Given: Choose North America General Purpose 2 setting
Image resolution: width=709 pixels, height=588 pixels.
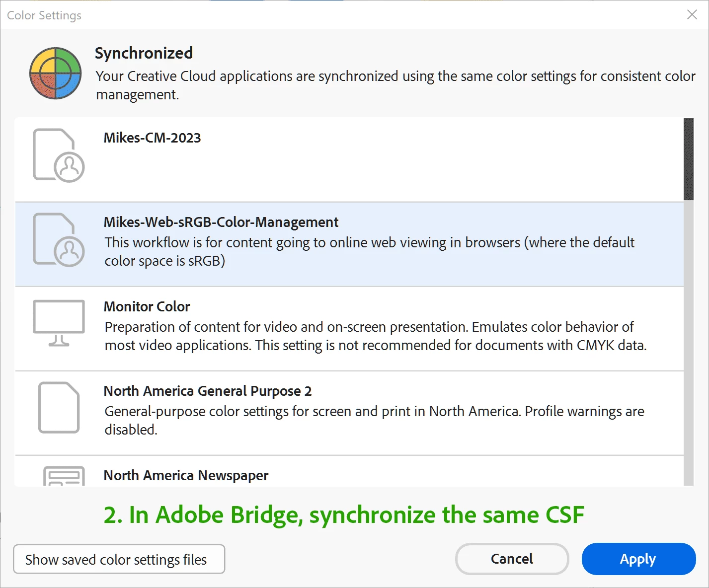Looking at the screenshot, I should tap(207, 391).
